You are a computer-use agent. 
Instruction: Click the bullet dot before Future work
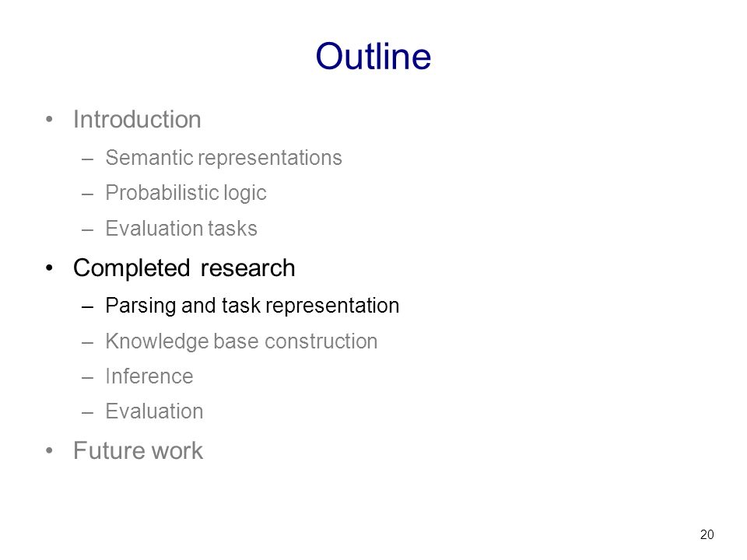click(49, 450)
